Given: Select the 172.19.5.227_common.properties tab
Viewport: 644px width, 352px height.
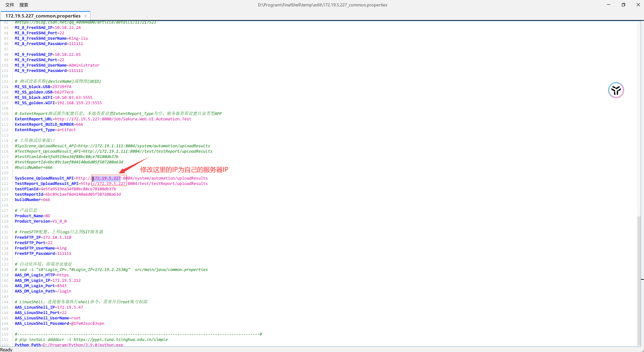Looking at the screenshot, I should 43,16.
